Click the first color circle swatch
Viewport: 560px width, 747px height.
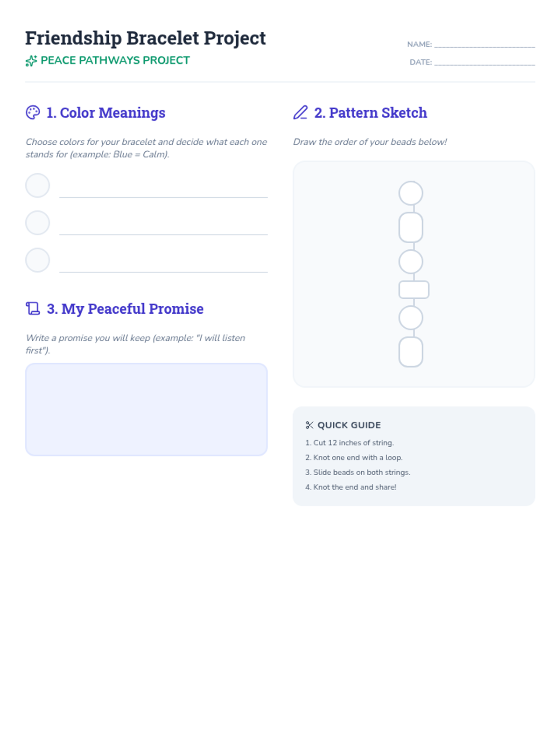37,185
